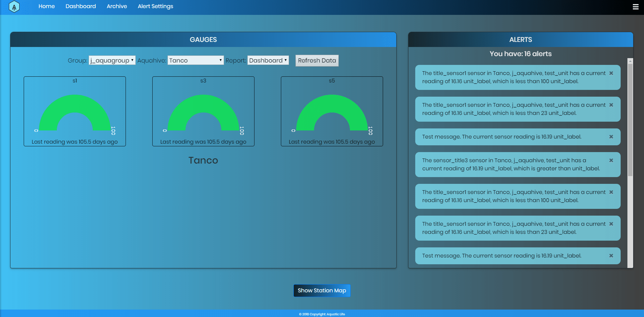Viewport: 644px width, 317px height.
Task: Click the Aquatic Life logo icon
Action: coord(14,7)
